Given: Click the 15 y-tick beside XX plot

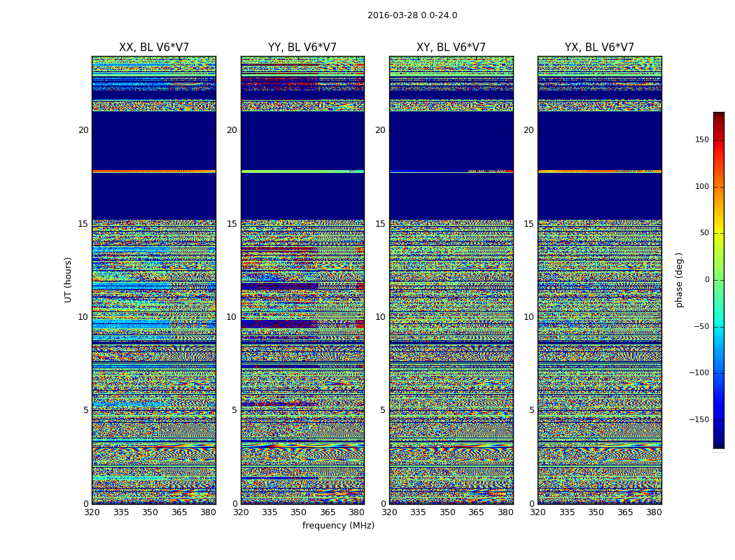Looking at the screenshot, I should [83, 224].
